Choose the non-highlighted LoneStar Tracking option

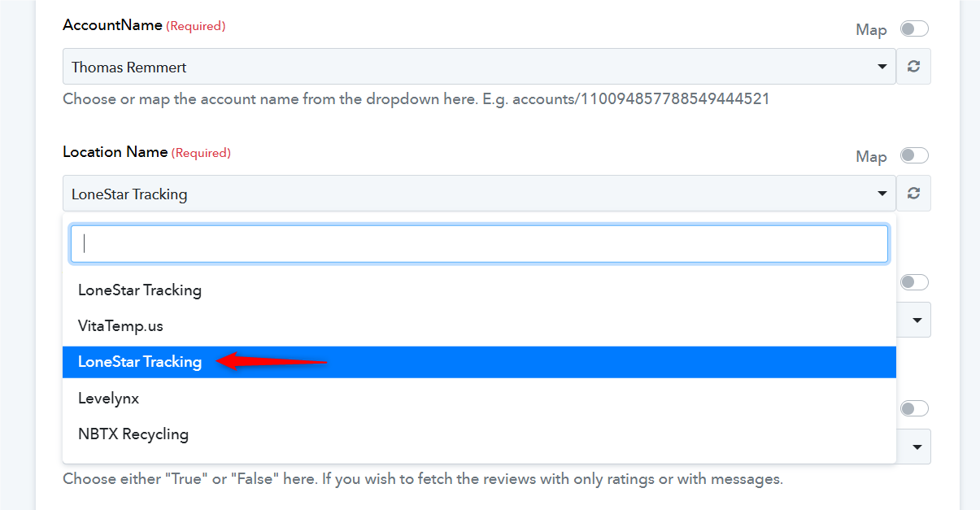pyautogui.click(x=479, y=290)
